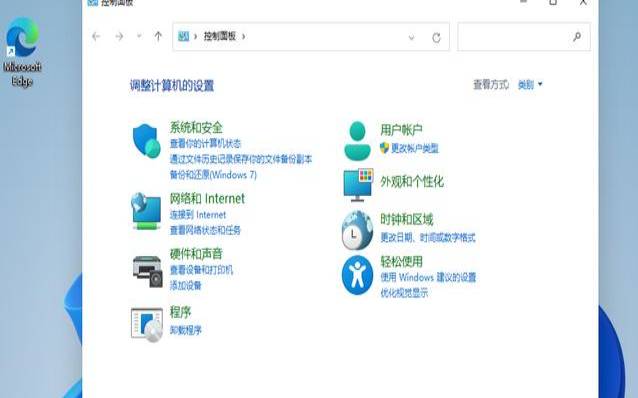Screen dimensions: 638x398
Task: Open Ease of Access figure icon
Action: click(357, 275)
